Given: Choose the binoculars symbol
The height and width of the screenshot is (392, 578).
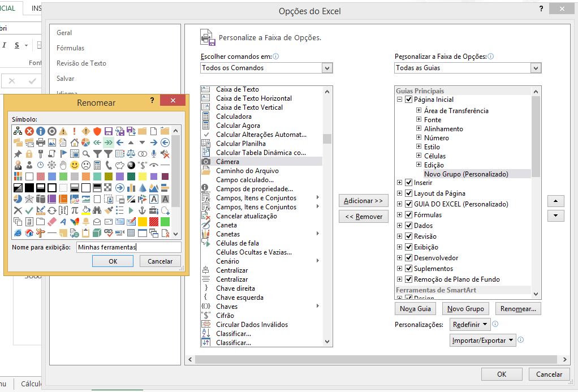Looking at the screenshot, I should coord(97,210).
